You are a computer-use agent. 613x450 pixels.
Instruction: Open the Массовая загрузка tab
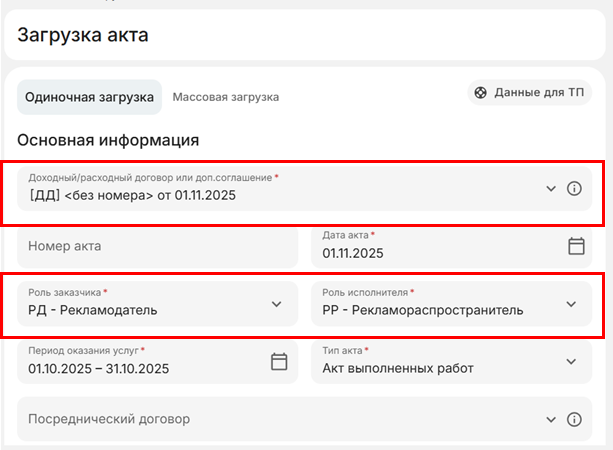pos(225,97)
